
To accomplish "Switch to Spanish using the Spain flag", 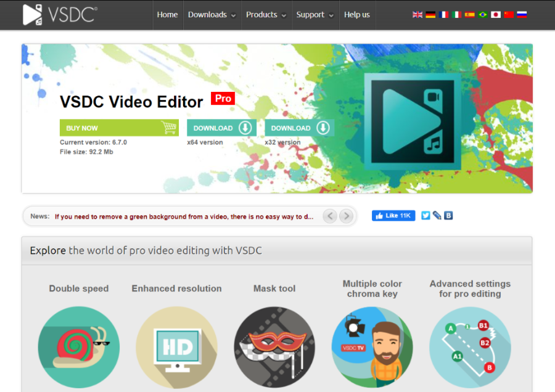I will tap(470, 15).
